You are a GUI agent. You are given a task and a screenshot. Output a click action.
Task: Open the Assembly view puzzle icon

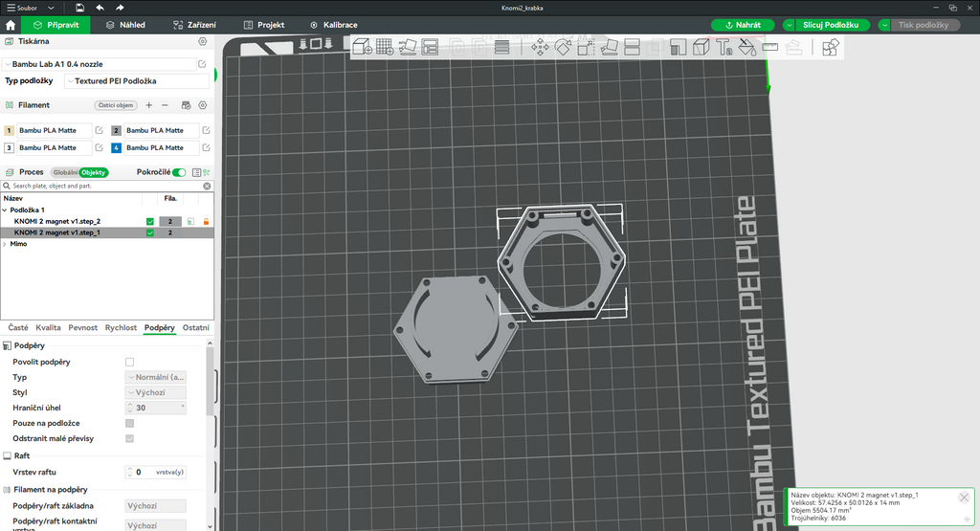tap(830, 48)
